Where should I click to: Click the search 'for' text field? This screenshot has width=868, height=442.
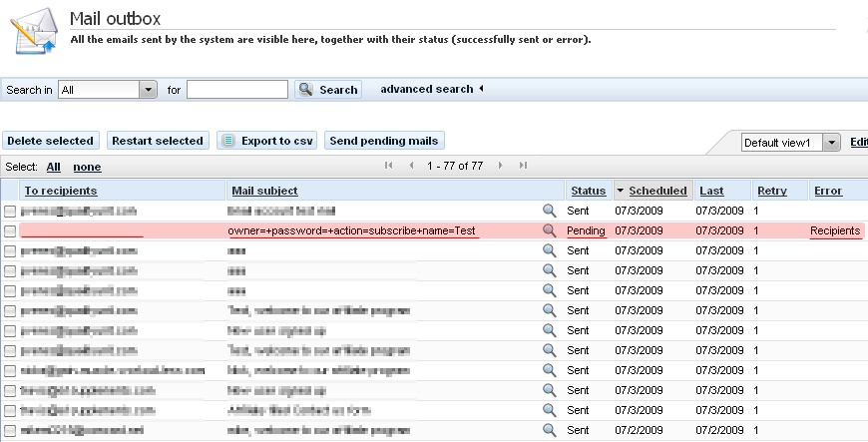(x=237, y=90)
